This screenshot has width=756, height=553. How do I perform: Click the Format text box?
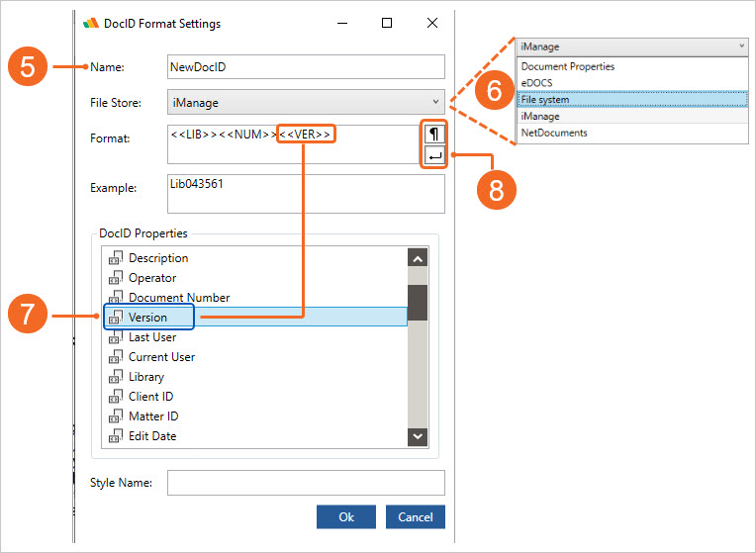click(x=294, y=144)
